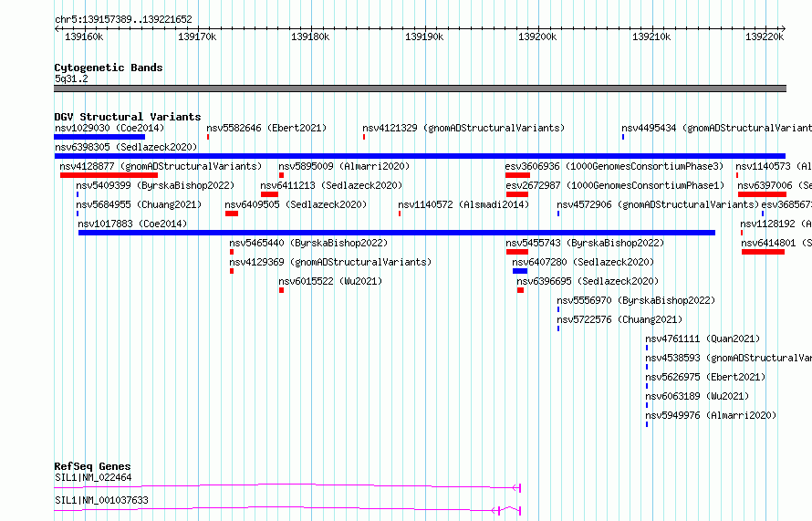Click the 139170k ruler position
Screen dimensions: 812x521
tap(197, 36)
